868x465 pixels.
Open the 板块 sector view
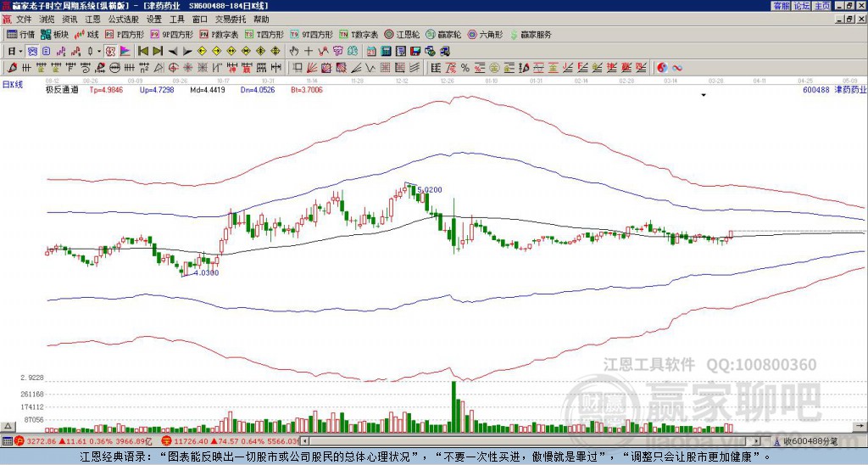[x=54, y=34]
